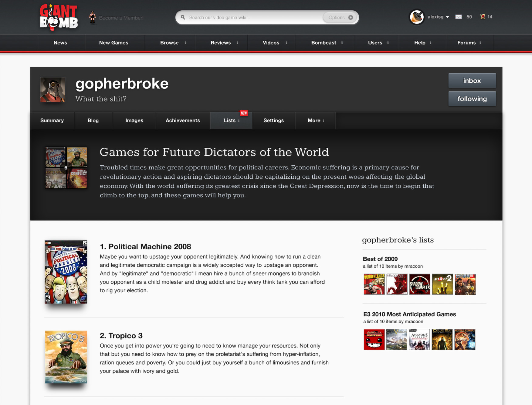Open alexisg's account avatar icon
The image size is (532, 405).
pyautogui.click(x=417, y=17)
